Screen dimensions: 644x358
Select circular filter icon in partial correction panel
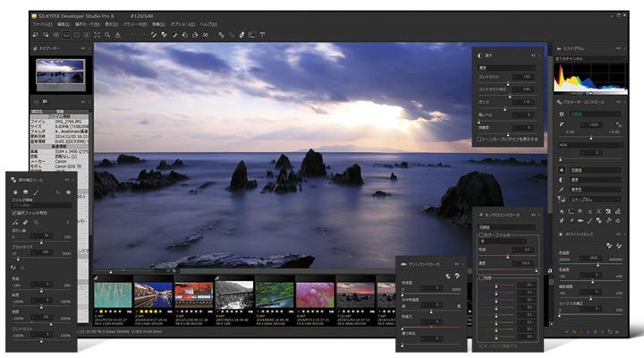click(x=15, y=192)
